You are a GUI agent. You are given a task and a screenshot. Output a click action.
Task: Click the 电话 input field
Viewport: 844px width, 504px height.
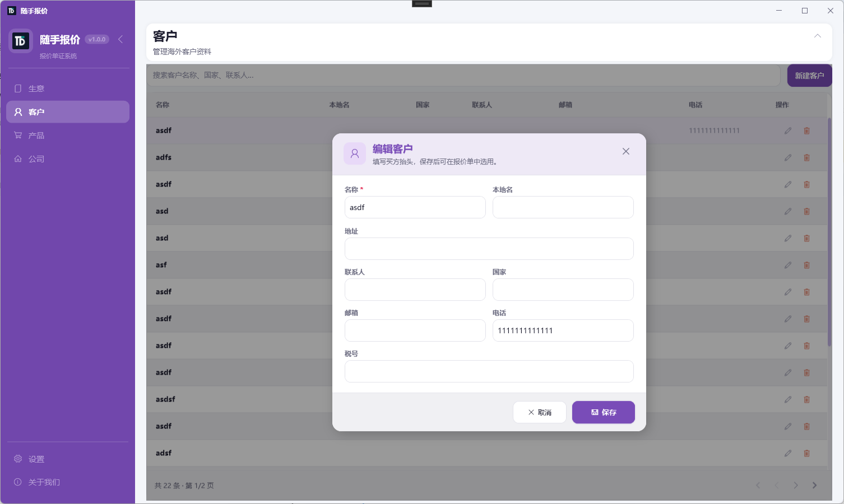(x=563, y=330)
